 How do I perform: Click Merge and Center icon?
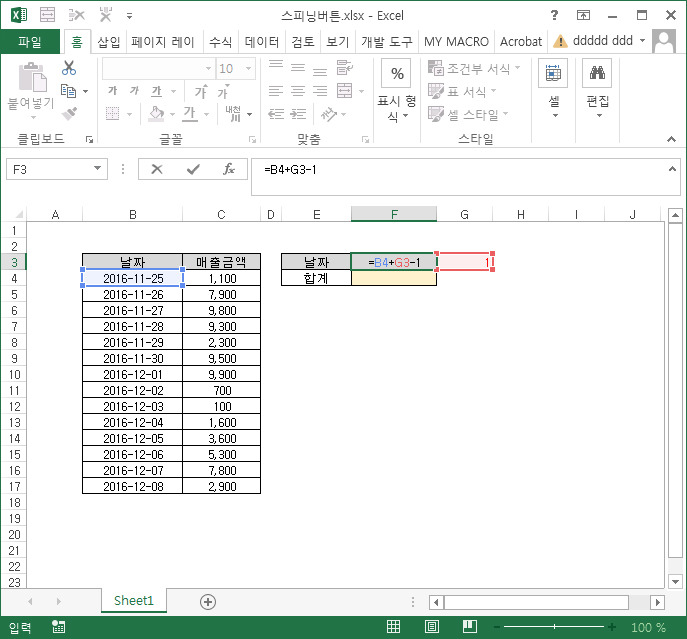point(344,91)
